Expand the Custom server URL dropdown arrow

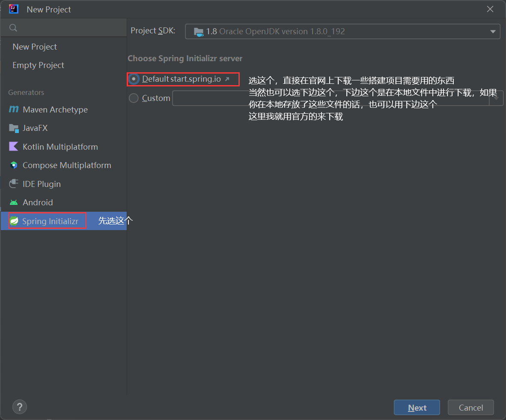point(496,98)
